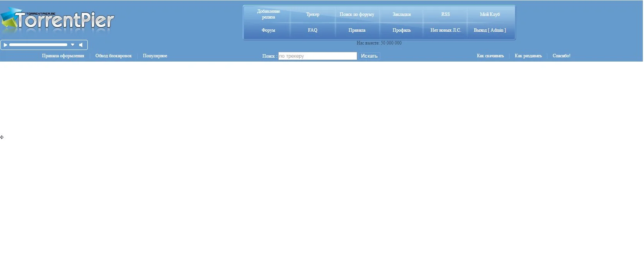Open the audio player dropdown arrow
Viewport: 644px width, 276px height.
(73, 45)
